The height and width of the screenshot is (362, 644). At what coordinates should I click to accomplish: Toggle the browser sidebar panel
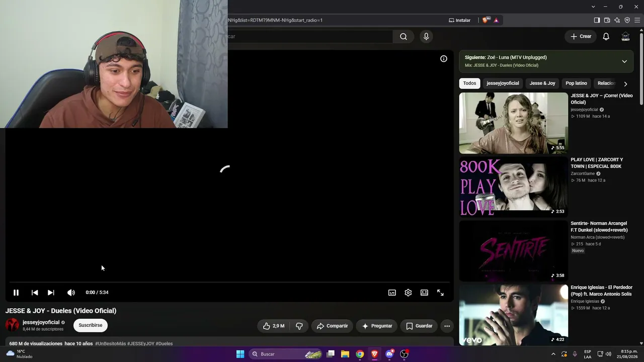click(x=597, y=20)
